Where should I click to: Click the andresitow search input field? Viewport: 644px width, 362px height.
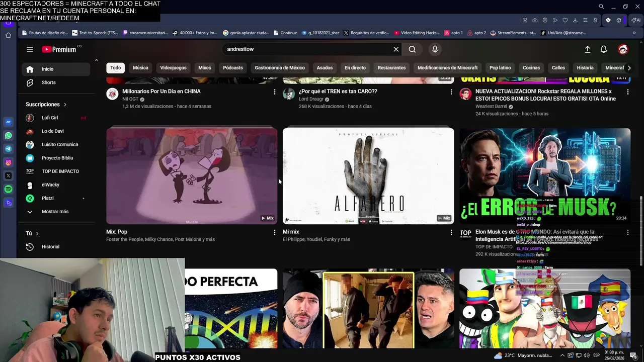[x=307, y=49]
